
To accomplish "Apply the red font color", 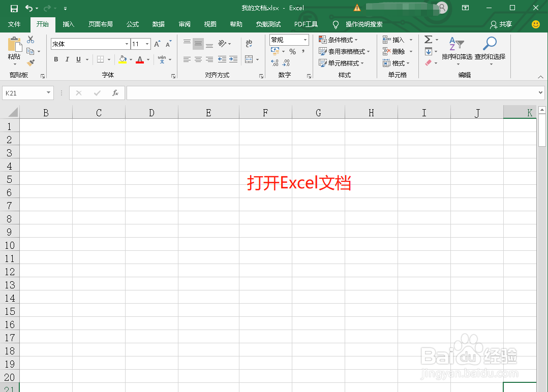I will point(140,59).
